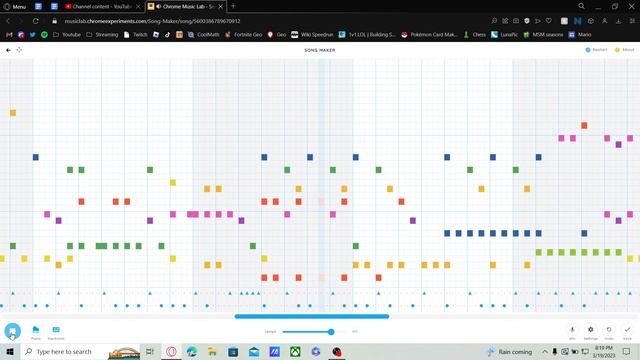This screenshot has height=360, width=640.
Task: Expand the Youtube bookmarks folder
Action: tap(67, 35)
